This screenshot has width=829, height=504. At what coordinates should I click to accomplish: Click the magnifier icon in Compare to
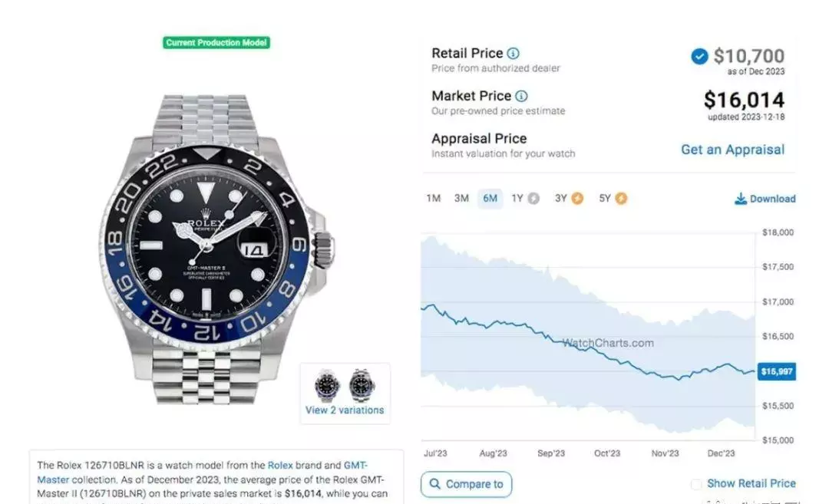434,484
